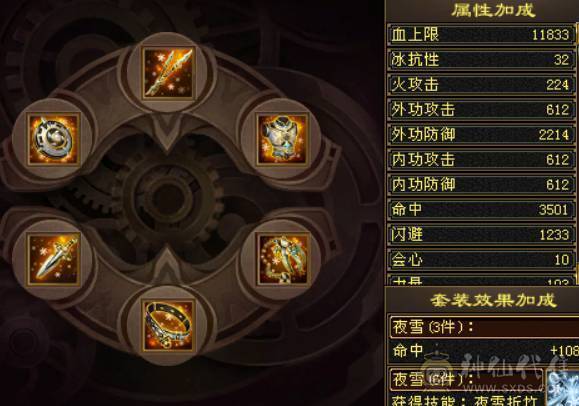Click the central gear emblem
This screenshot has width=579, height=406.
click(x=168, y=199)
